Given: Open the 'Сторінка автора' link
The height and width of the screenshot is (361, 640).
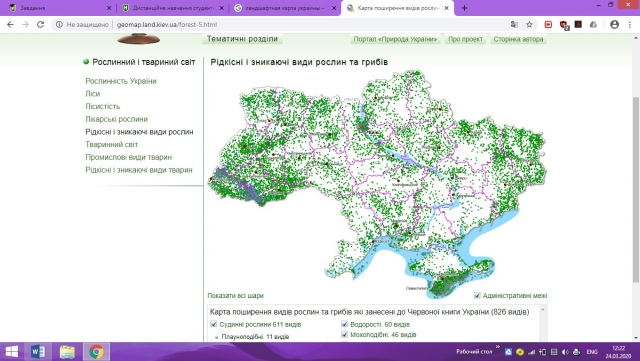Looking at the screenshot, I should click(518, 39).
